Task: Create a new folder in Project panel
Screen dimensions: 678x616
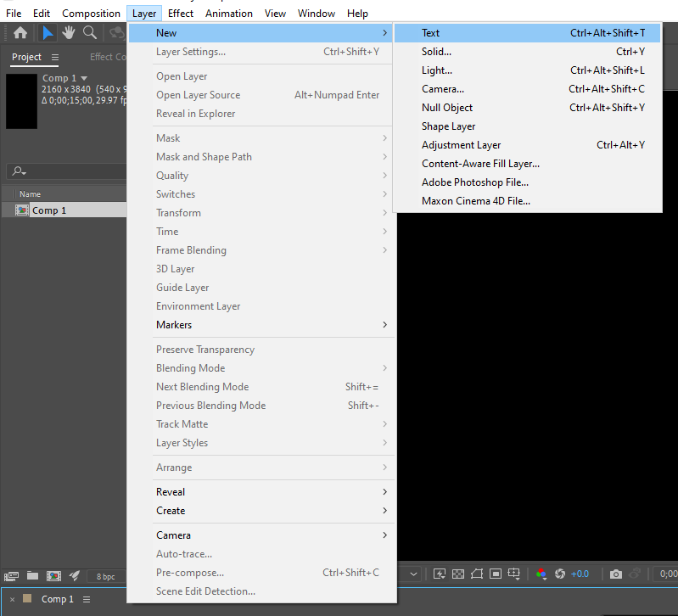Action: (32, 576)
